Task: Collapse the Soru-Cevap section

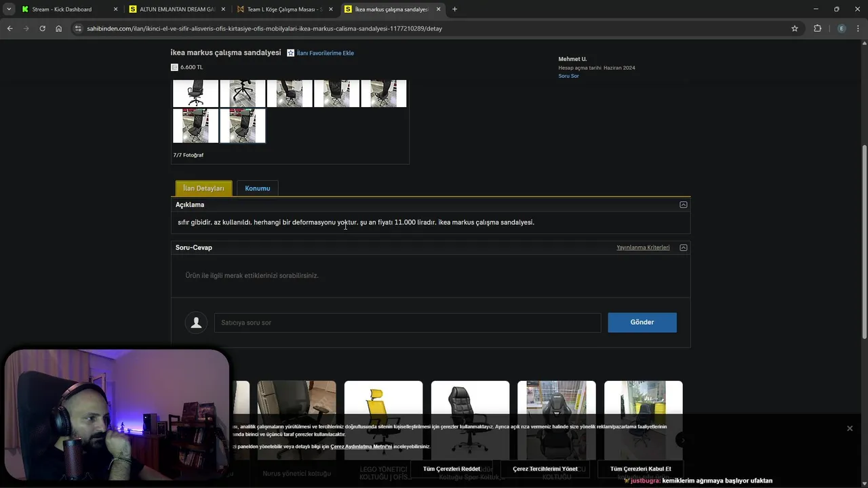Action: [x=684, y=247]
